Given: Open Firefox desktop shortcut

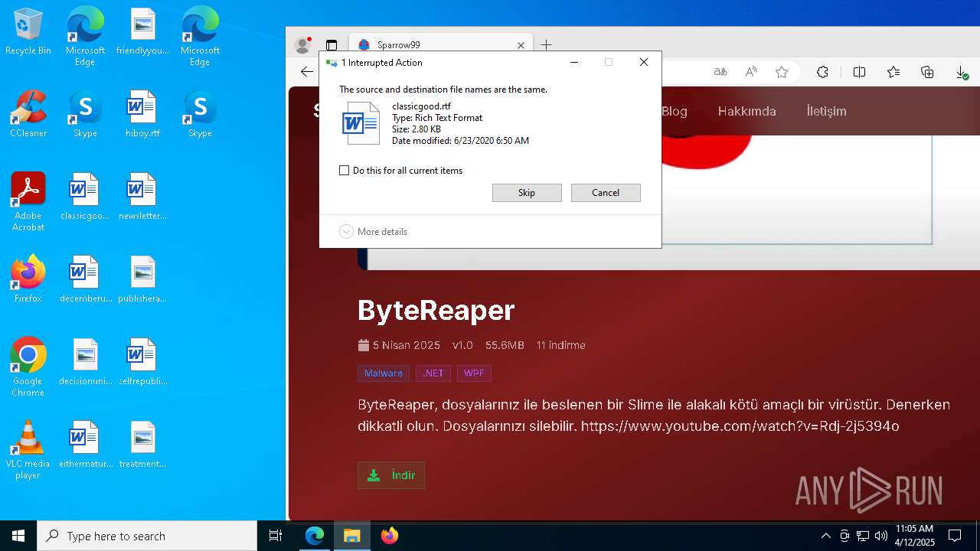Looking at the screenshot, I should 28,280.
